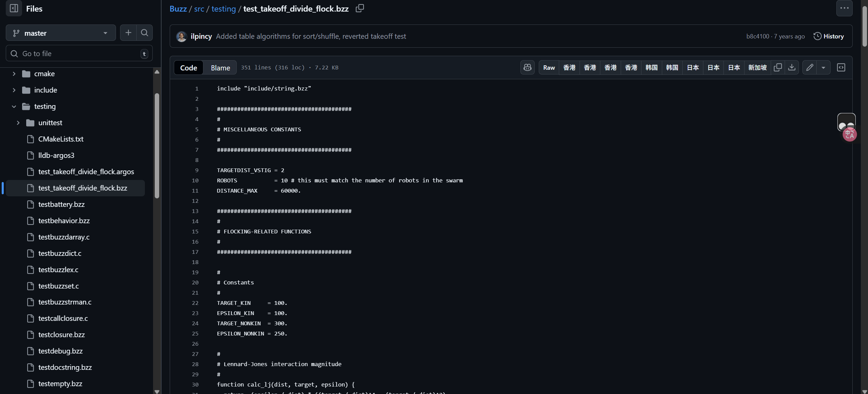Navigate to src breadcrumb link
The width and height of the screenshot is (868, 394).
click(199, 9)
